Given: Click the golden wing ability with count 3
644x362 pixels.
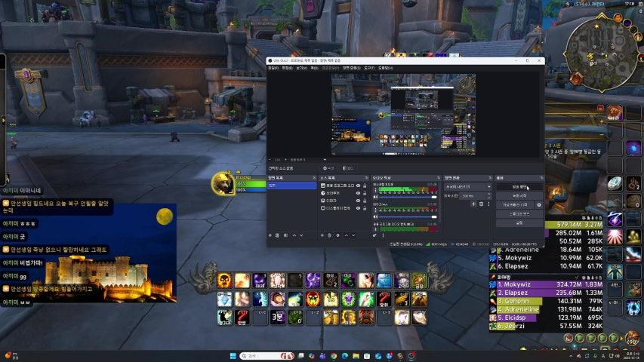Looking at the screenshot, I should point(402,299).
